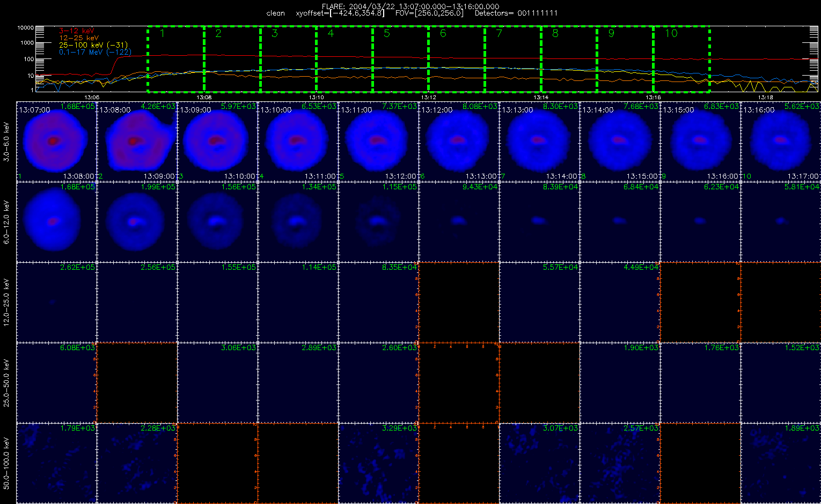This screenshot has height=504, width=821.
Task: Choose the 3.0-6.0 keV image starting 13:13:00
Action: (x=540, y=141)
